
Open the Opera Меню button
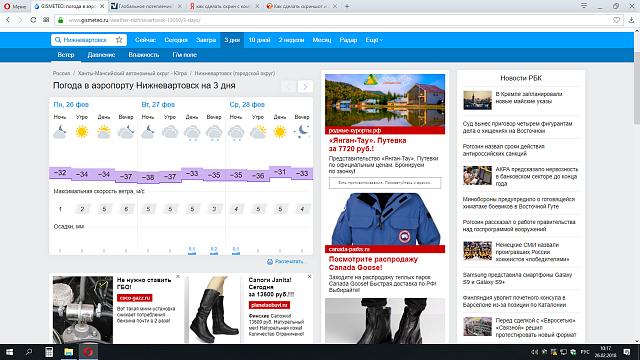click(15, 6)
